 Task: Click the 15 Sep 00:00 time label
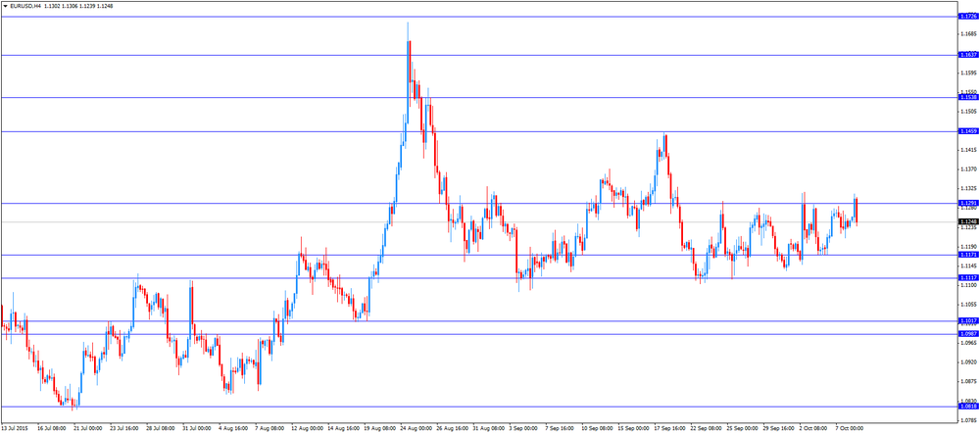pos(632,429)
